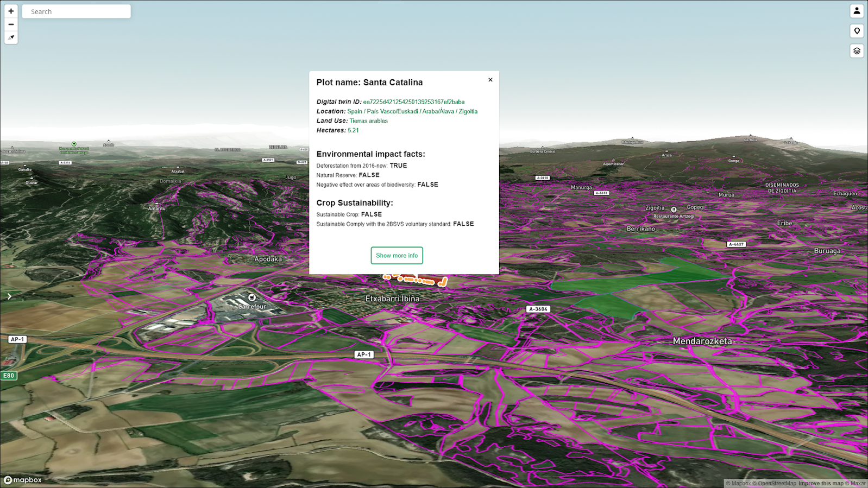868x488 pixels.
Task: Click the Apodaka town label
Action: point(268,259)
